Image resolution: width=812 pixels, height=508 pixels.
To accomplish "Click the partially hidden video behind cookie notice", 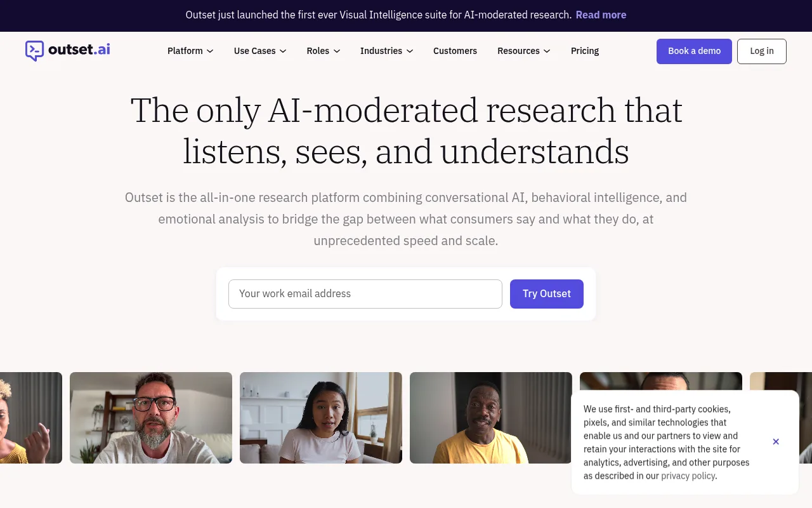I will tap(661, 381).
